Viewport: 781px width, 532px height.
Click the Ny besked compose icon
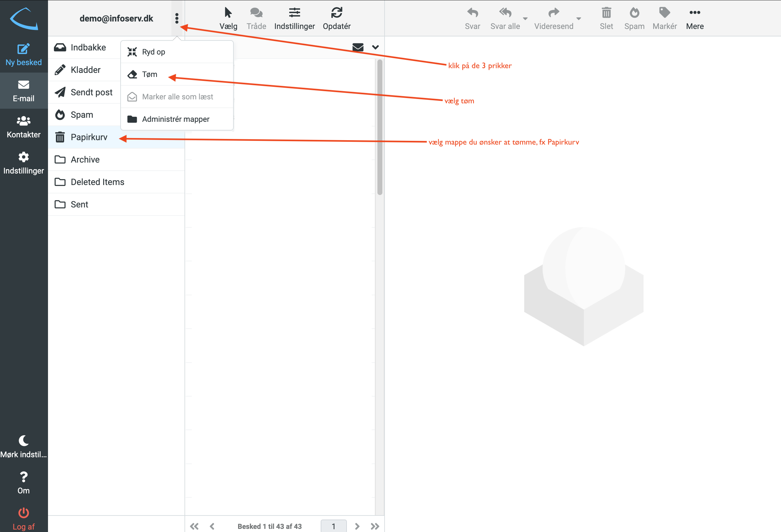23,49
